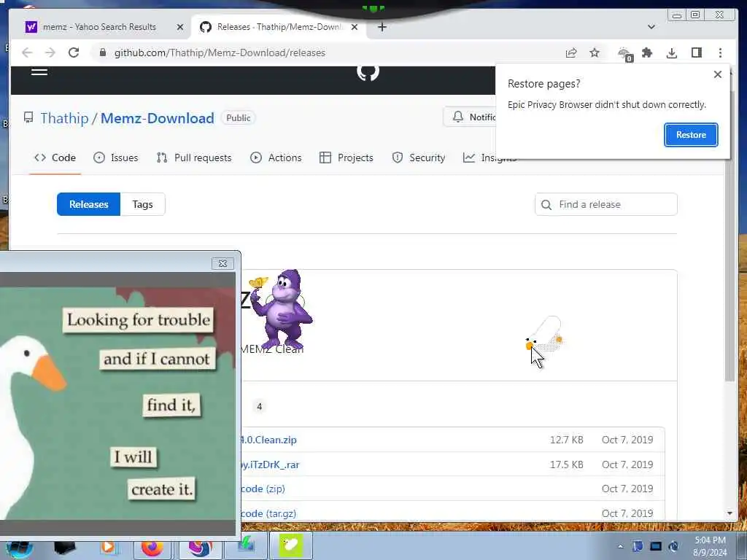The width and height of the screenshot is (747, 560).
Task: Download the source code (zip) link
Action: (263, 489)
